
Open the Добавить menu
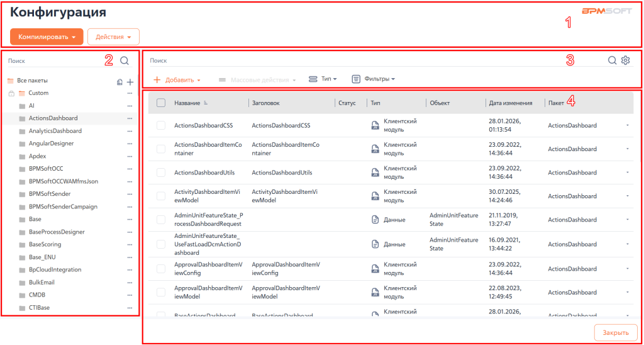pos(177,80)
